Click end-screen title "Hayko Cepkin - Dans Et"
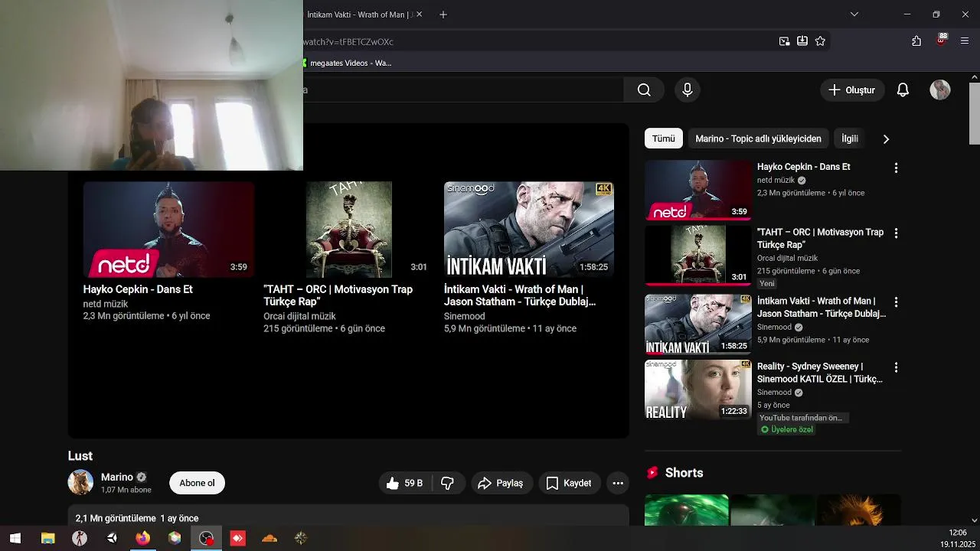This screenshot has height=551, width=980. pyautogui.click(x=138, y=289)
